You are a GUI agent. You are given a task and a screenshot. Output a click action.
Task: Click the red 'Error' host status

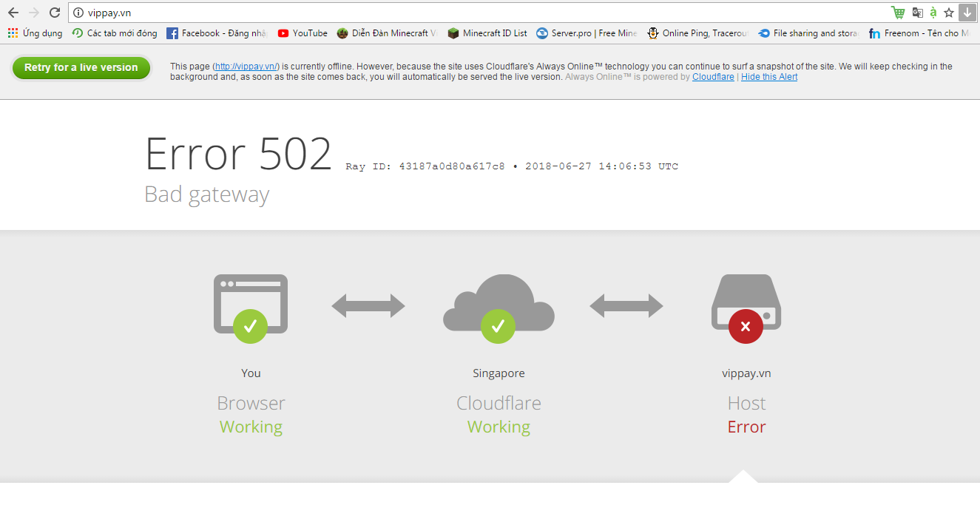[x=746, y=427]
